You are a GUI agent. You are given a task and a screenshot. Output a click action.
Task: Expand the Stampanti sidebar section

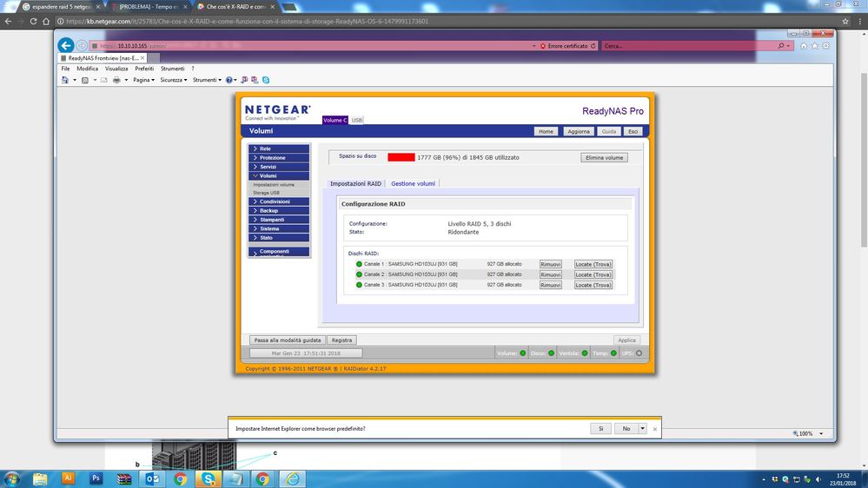[279, 220]
